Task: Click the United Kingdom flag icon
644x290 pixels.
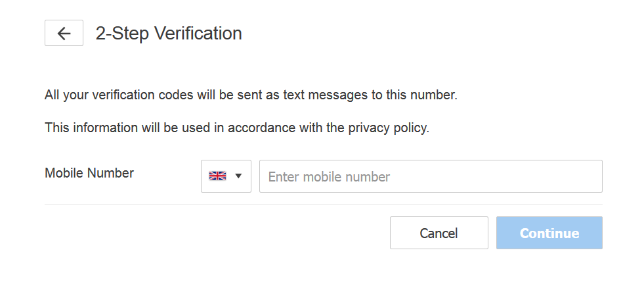Action: 217,176
